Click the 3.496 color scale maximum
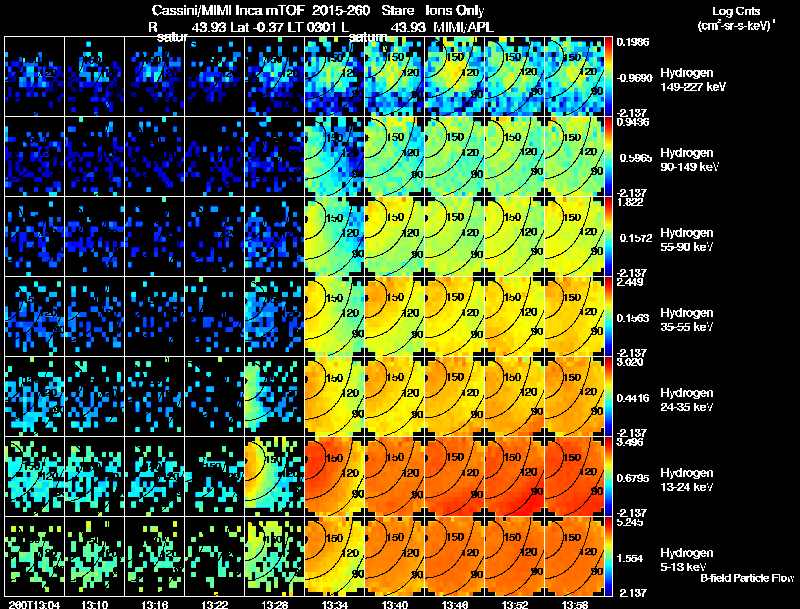Viewport: 800px width, 609px height. [630, 442]
